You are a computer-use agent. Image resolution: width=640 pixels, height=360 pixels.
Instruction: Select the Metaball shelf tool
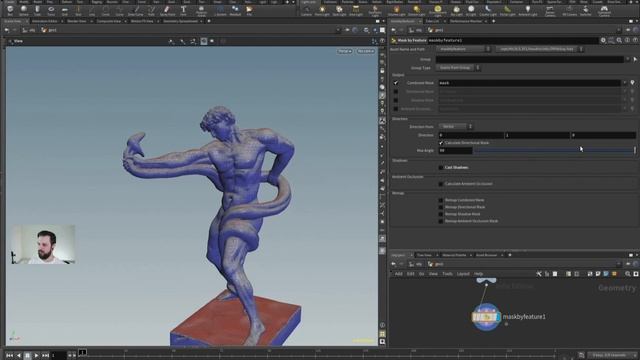[235, 10]
